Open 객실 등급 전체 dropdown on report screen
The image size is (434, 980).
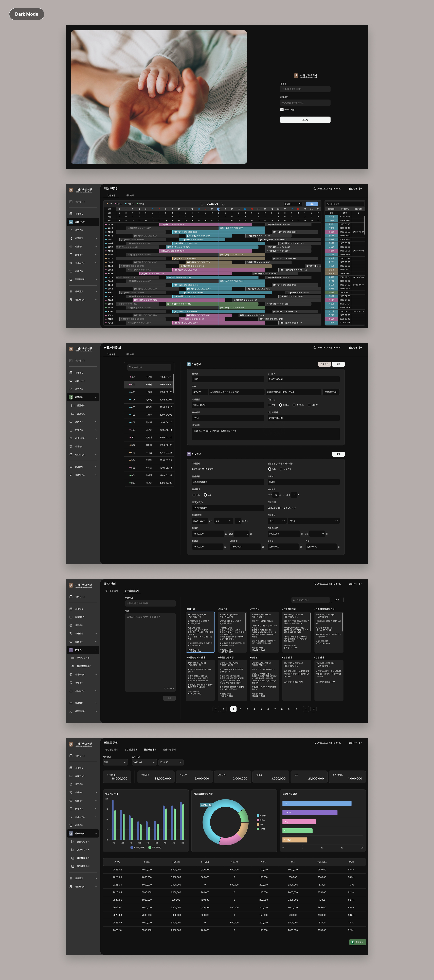point(115,762)
